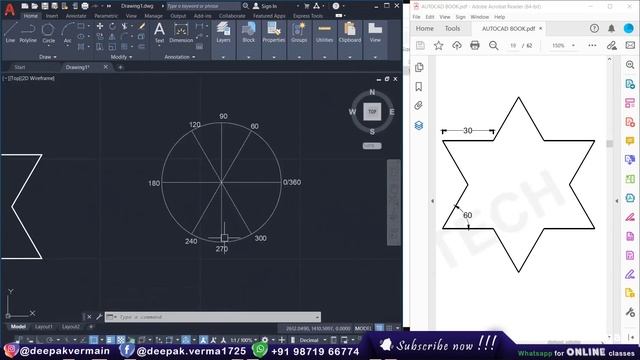Close the AUTOCAD BOOK.pdf tab
This screenshot has height=360, width=640.
click(541, 29)
